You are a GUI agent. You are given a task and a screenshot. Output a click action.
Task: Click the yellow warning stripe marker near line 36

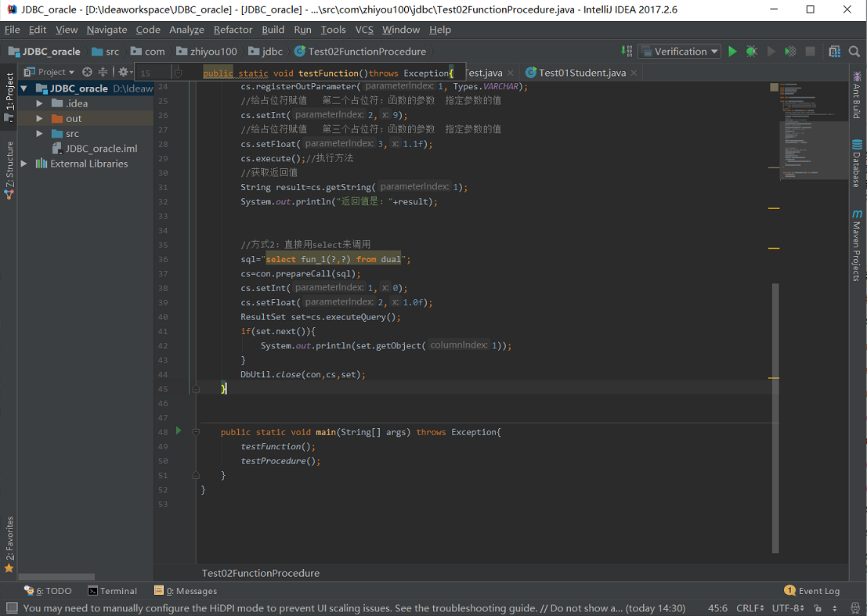click(x=774, y=249)
